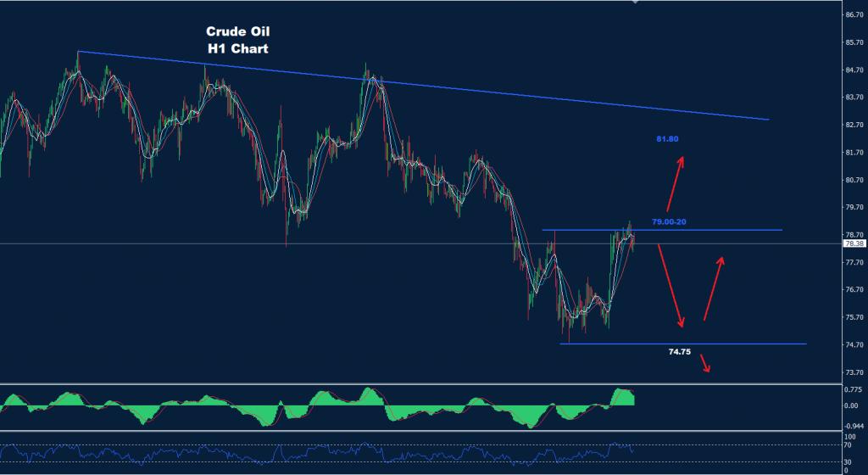Click the 0.775 oscillator scale value
The image size is (868, 475).
point(854,389)
